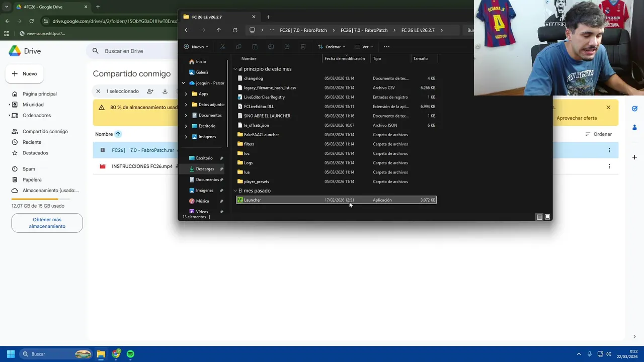
Task: Select the player_presets folder icon
Action: point(240,182)
